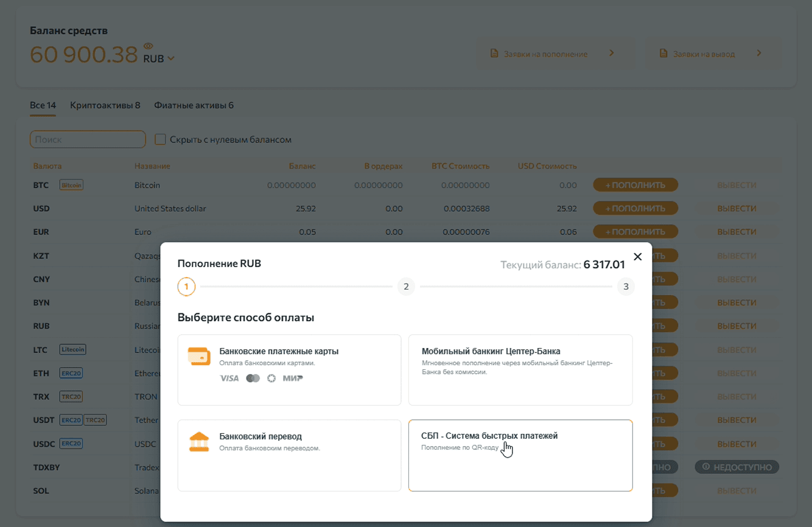Click step 2 in progress indicator
Image resolution: width=812 pixels, height=527 pixels.
(x=405, y=287)
